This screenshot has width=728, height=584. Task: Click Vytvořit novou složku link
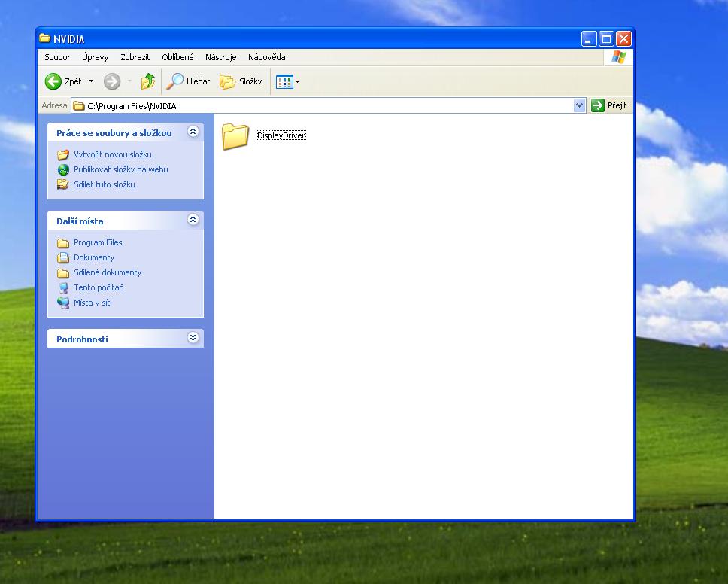[x=112, y=154]
